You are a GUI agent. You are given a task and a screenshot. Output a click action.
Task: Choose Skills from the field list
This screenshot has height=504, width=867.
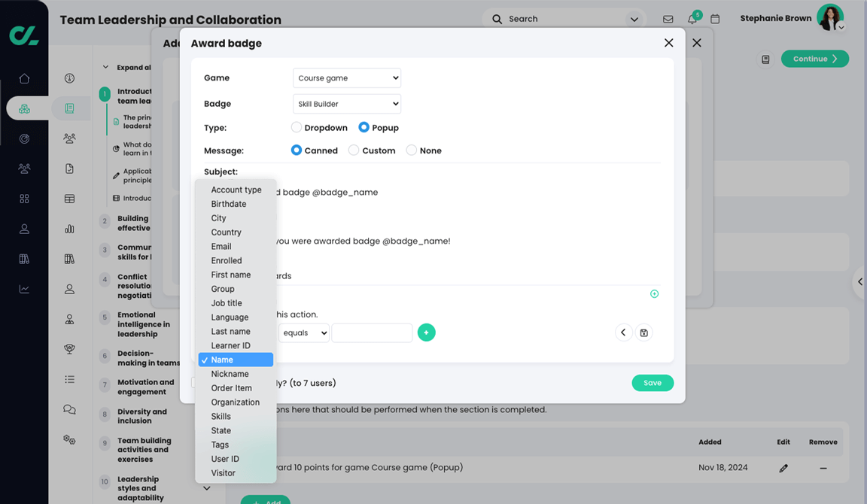tap(236, 416)
